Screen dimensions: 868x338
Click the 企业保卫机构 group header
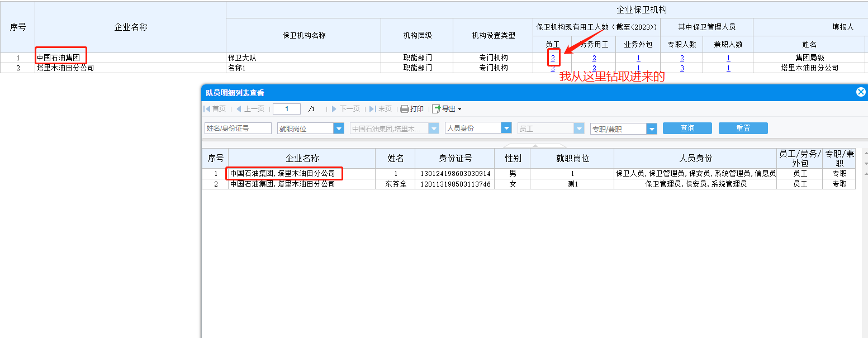[x=641, y=10]
